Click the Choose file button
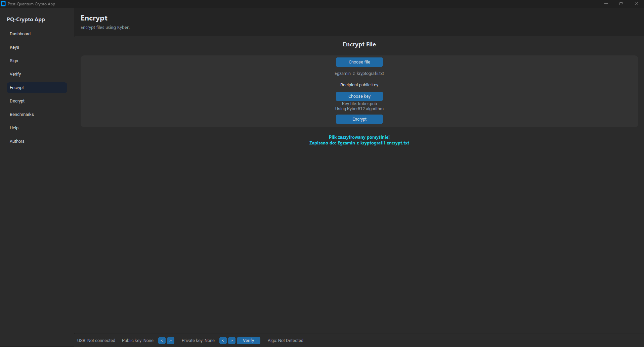The image size is (644, 347). (359, 62)
